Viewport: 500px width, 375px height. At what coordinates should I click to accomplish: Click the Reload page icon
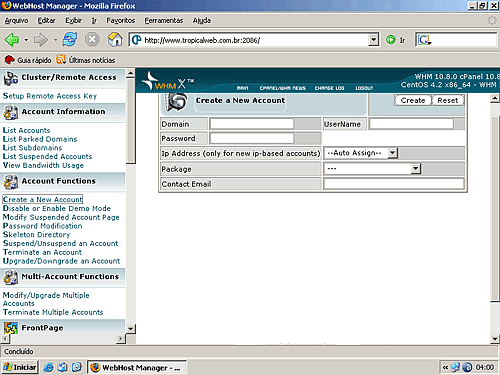coord(70,40)
